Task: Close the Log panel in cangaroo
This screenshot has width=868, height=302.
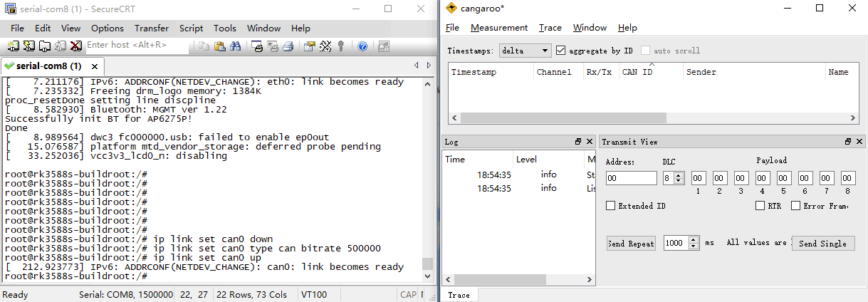Action: click(590, 142)
